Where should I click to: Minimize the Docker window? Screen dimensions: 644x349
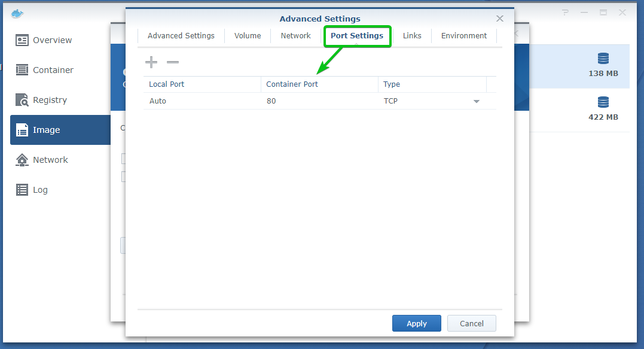(584, 13)
